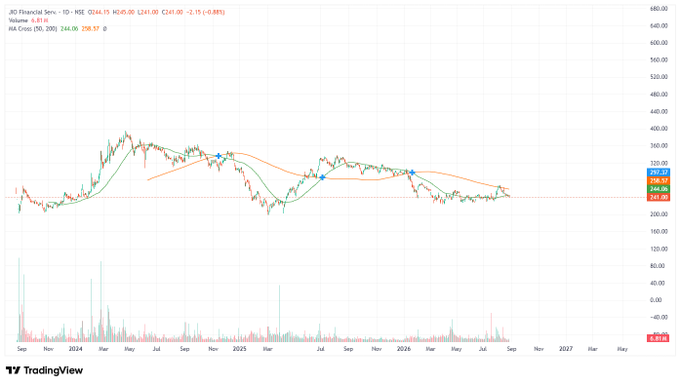Click the 400.00 price axis label

click(x=659, y=129)
